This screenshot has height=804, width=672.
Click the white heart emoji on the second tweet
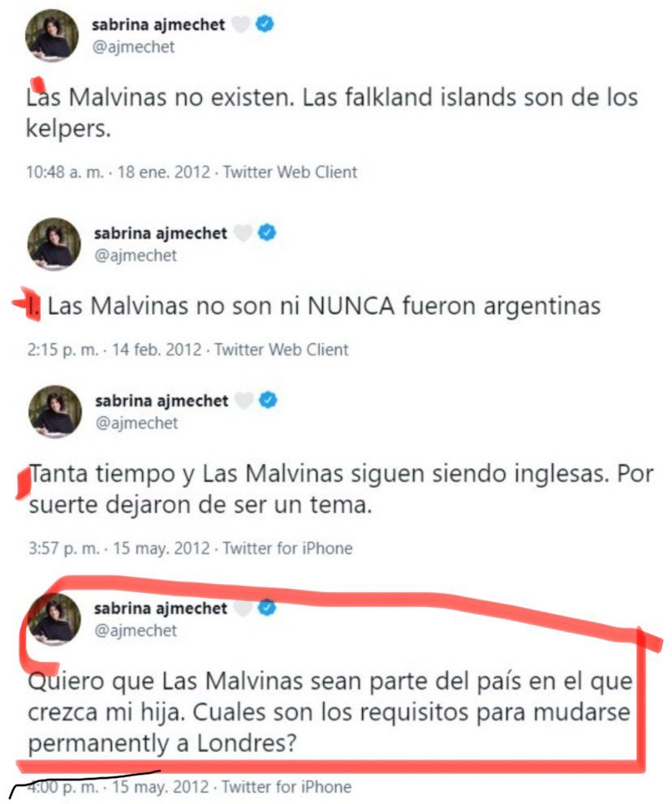point(243,233)
